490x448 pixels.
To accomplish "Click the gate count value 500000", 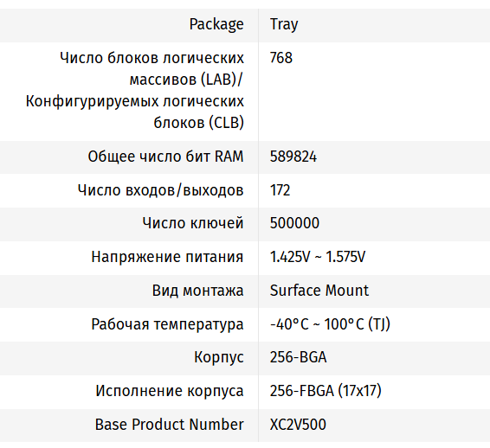I will click(x=294, y=223).
